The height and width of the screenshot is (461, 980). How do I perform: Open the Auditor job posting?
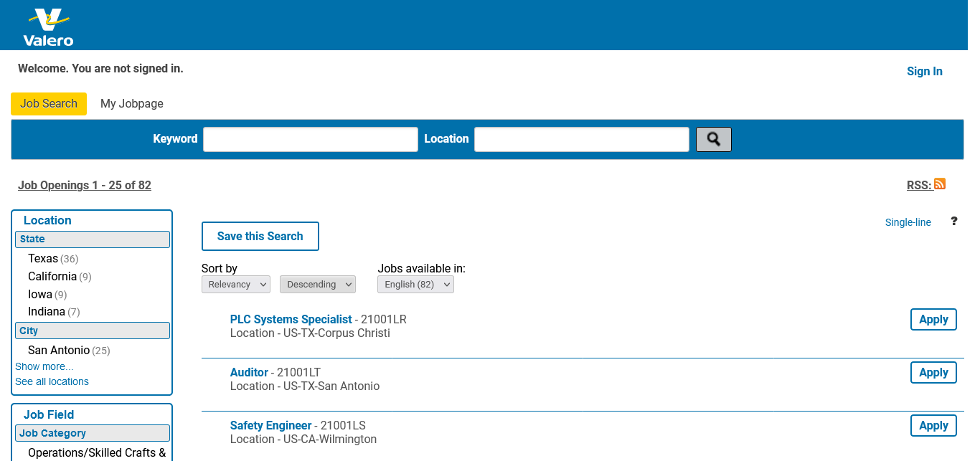[x=249, y=372]
